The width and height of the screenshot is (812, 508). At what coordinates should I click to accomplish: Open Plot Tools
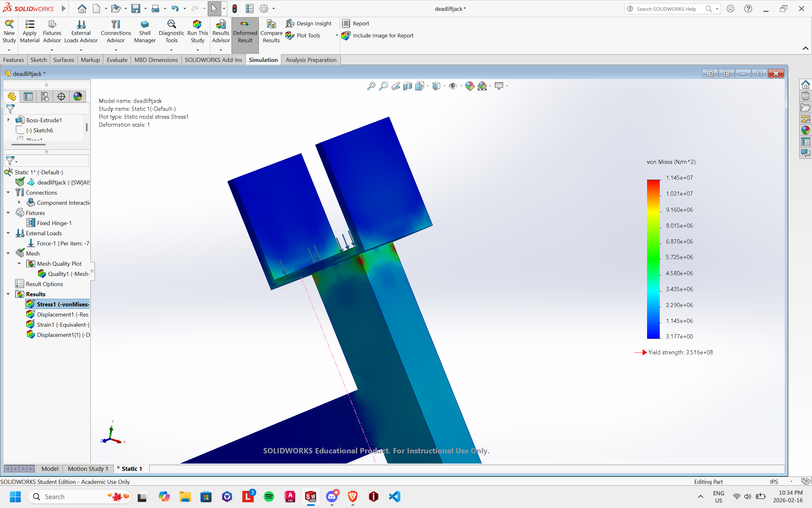[303, 36]
